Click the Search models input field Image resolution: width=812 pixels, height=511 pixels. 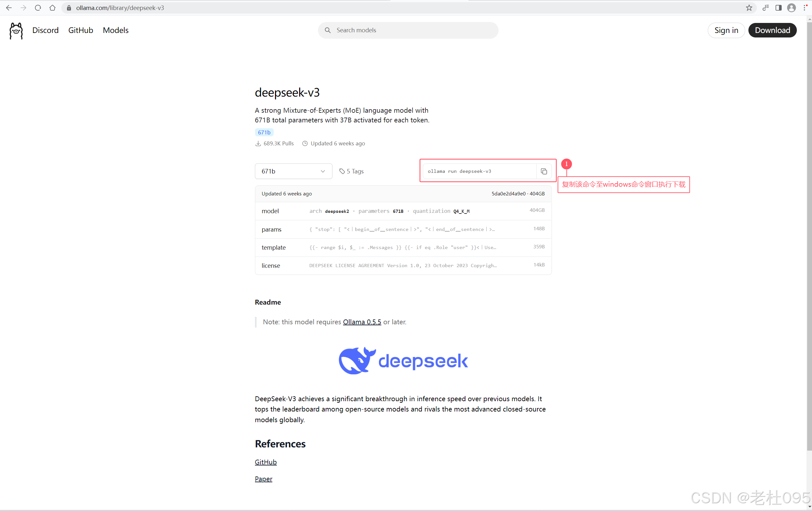408,30
